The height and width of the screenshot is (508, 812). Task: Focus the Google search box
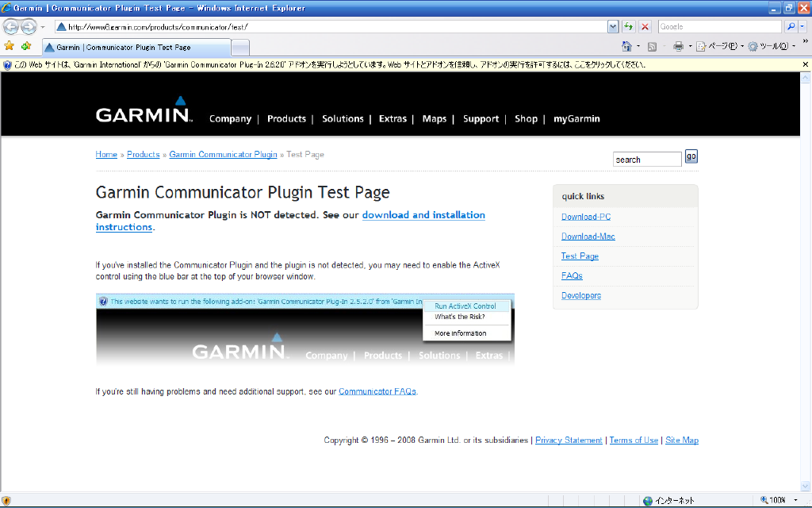719,27
